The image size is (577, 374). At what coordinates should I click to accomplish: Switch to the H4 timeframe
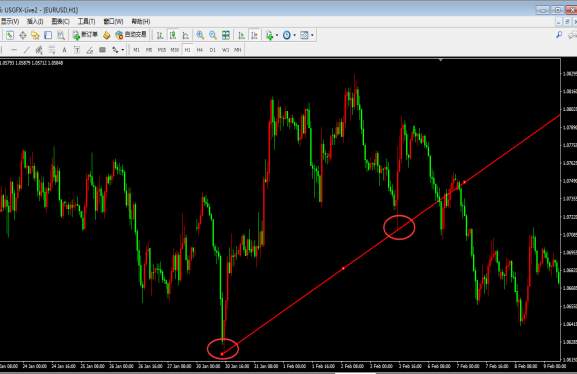199,50
